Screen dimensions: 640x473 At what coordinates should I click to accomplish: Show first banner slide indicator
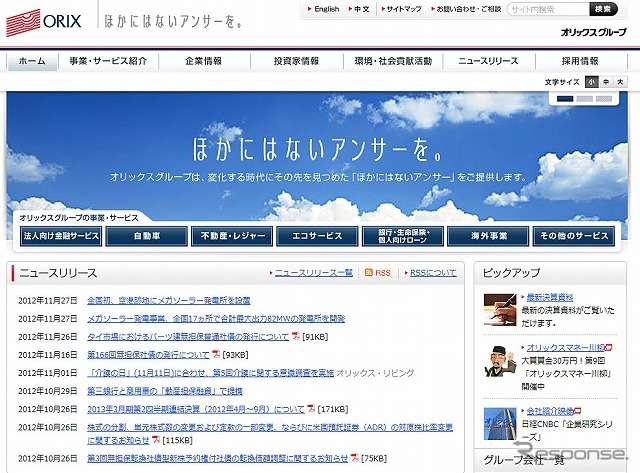[x=565, y=99]
